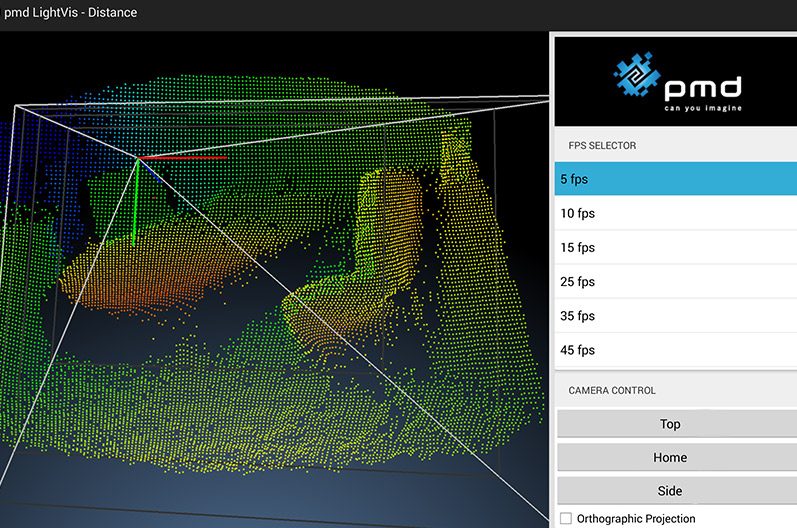The width and height of the screenshot is (797, 528).
Task: Click the Top camera view button
Action: [677, 424]
